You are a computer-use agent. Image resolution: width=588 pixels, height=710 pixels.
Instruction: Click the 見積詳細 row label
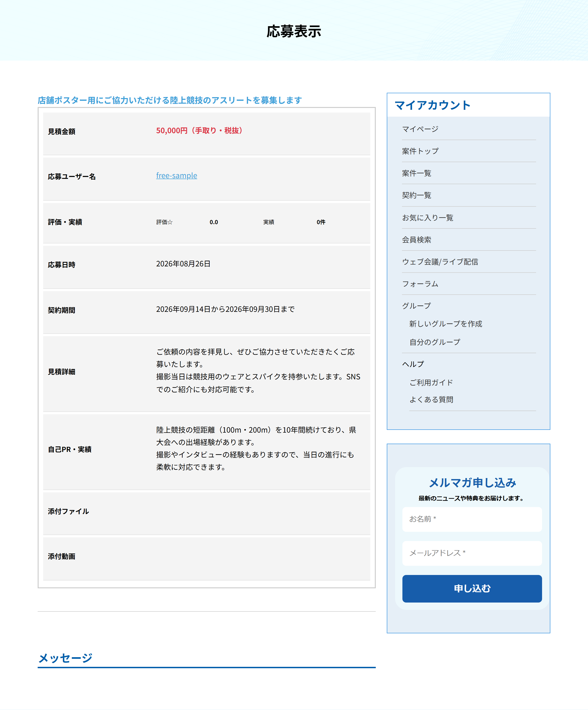tap(62, 372)
